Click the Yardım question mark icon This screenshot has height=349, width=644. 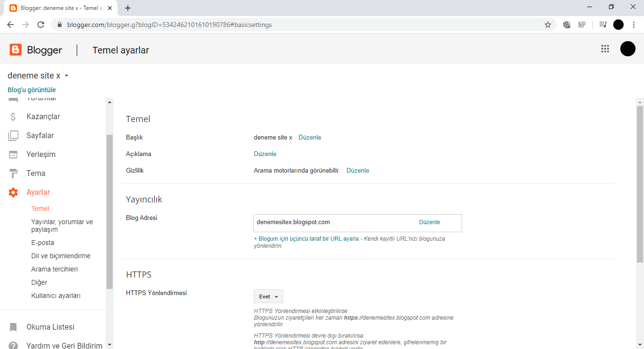pos(13,346)
